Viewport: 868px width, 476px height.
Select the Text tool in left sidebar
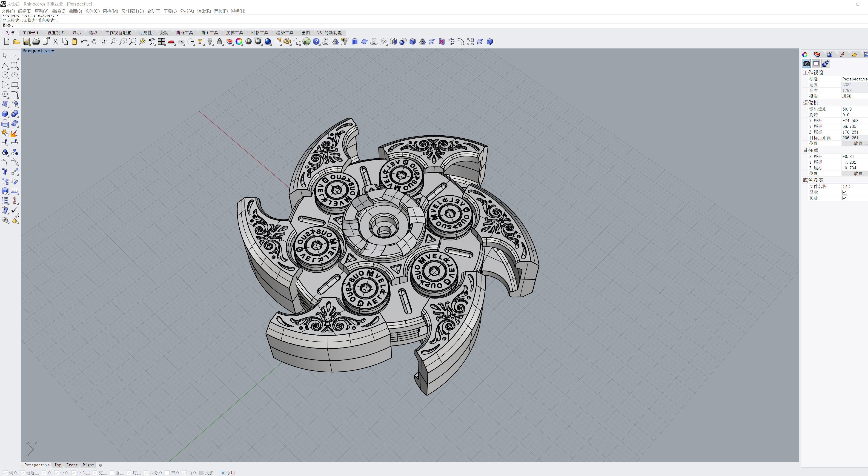[5, 172]
